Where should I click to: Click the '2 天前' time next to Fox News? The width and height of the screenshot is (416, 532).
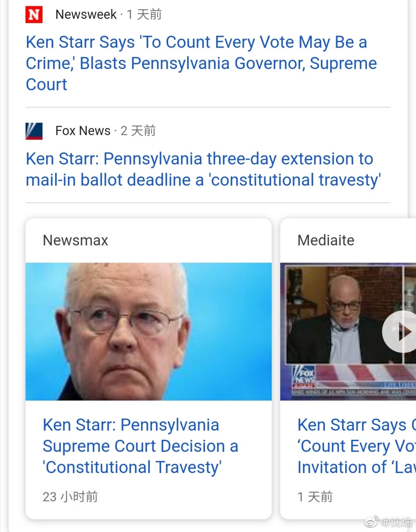[x=138, y=131]
